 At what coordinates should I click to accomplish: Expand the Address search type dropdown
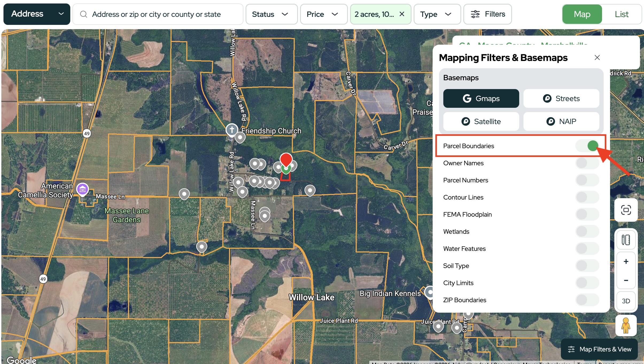tap(37, 14)
